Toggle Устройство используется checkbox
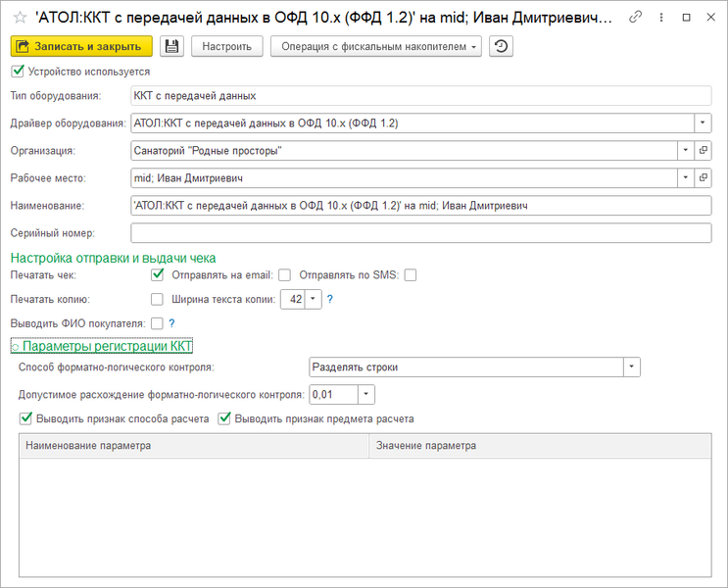This screenshot has height=588, width=728. pyautogui.click(x=18, y=72)
